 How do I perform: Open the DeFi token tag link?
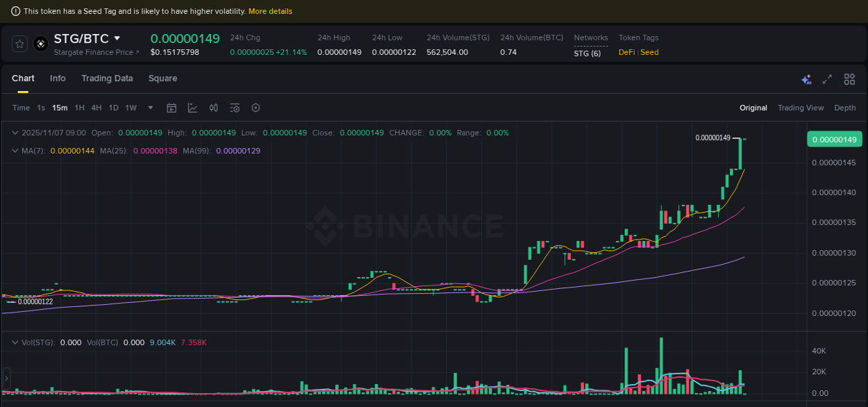[627, 51]
